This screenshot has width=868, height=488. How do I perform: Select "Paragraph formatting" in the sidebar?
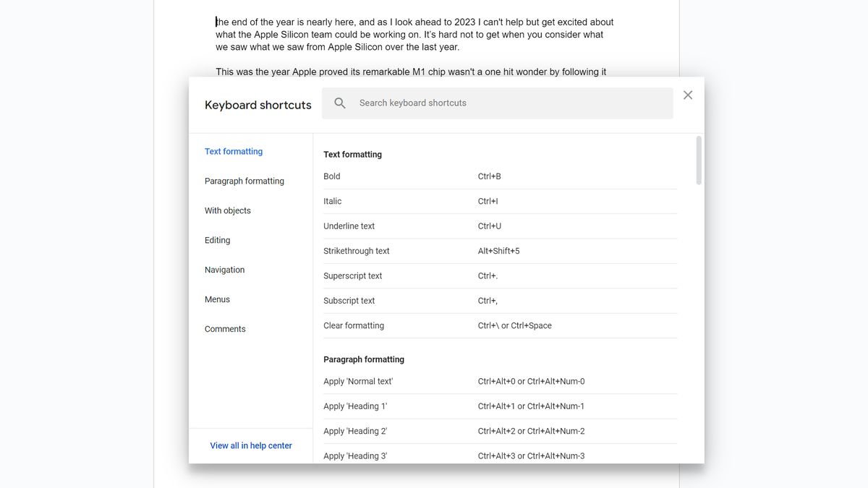click(244, 181)
